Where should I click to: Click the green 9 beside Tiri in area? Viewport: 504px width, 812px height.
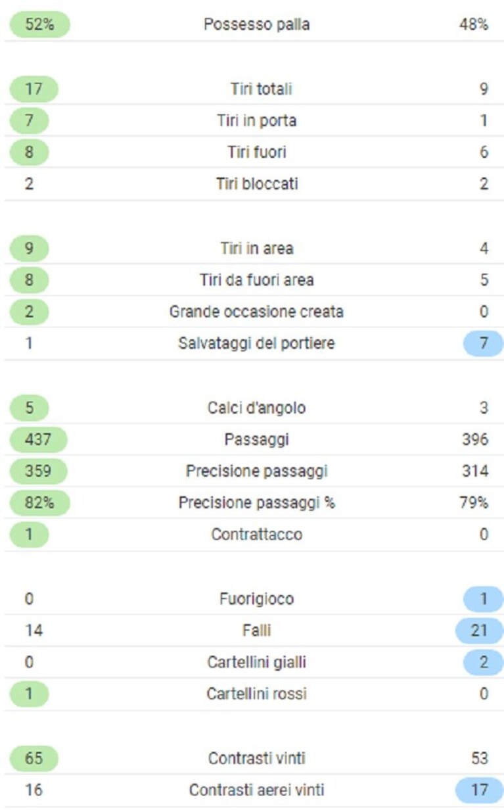point(29,249)
